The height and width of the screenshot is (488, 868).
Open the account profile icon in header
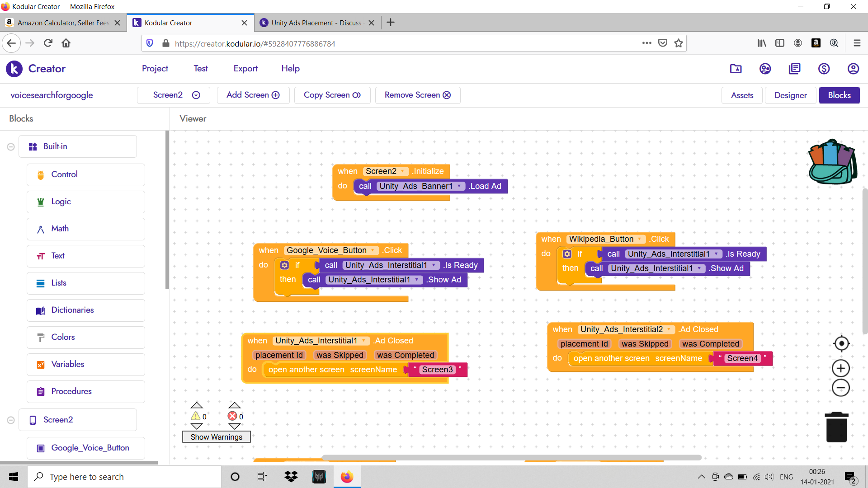pos(853,69)
